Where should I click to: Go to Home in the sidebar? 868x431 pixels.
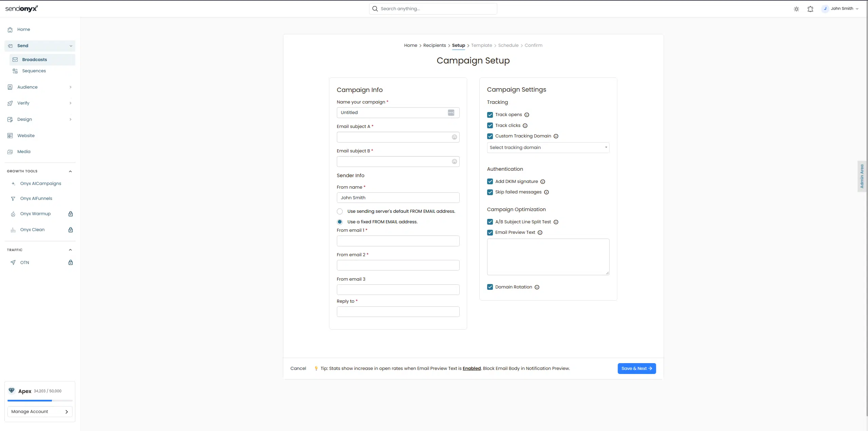40,30
